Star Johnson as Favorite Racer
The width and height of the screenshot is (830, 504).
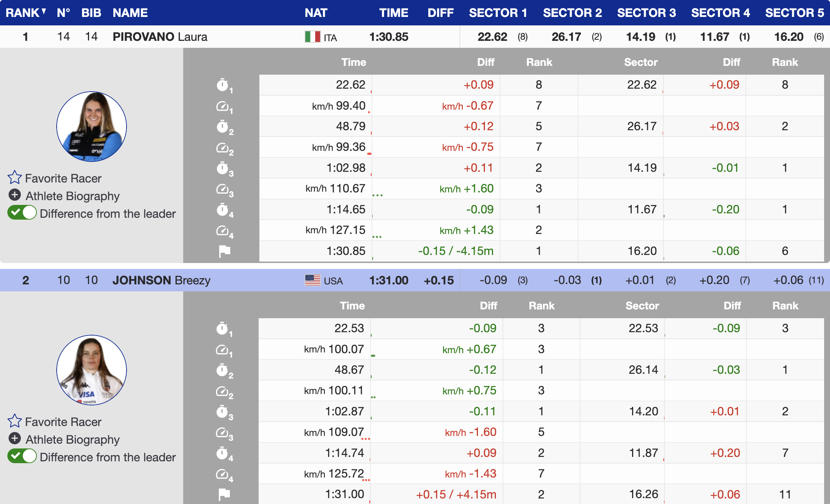click(x=15, y=421)
